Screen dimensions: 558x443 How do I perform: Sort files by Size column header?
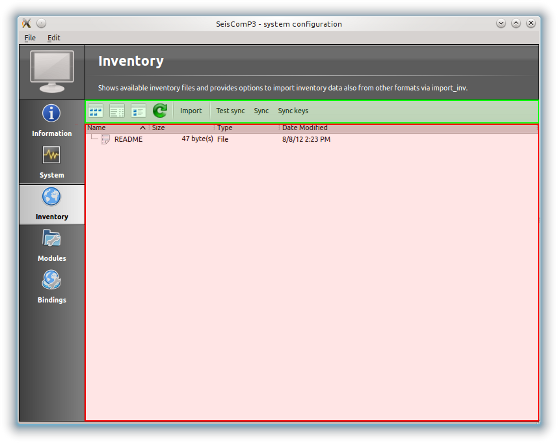(x=183, y=127)
